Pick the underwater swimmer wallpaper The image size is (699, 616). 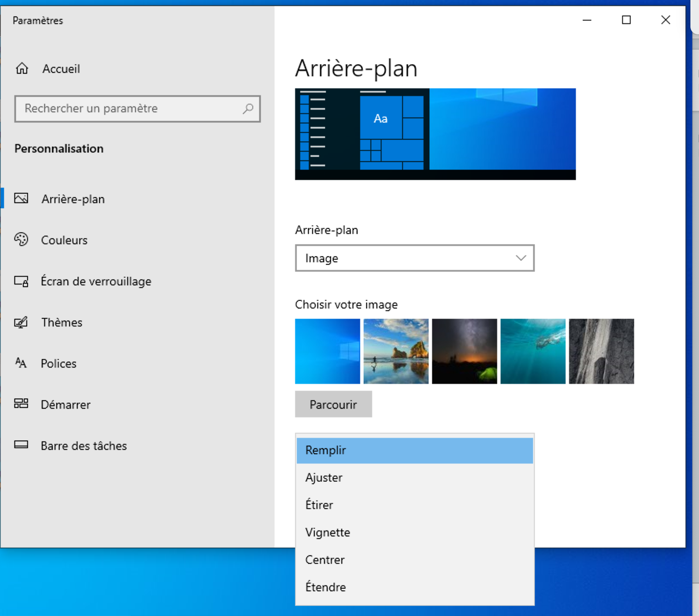[533, 351]
